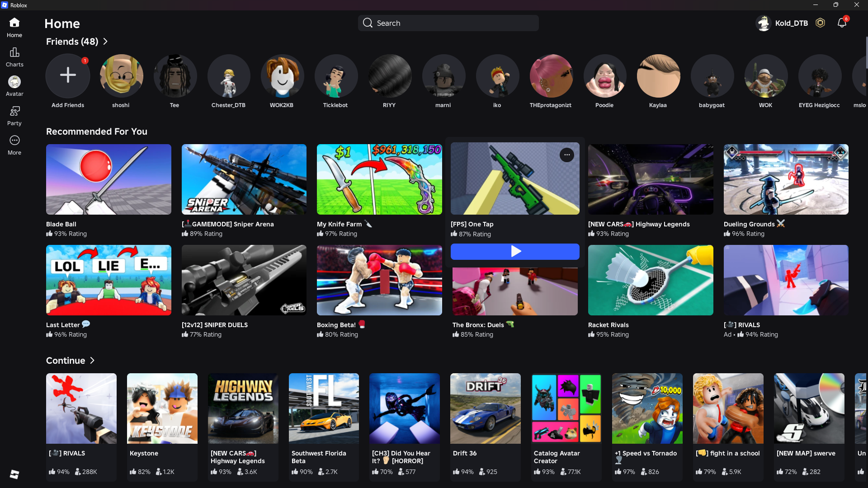Viewport: 868px width, 488px height.
Task: Open Kold_DTB profile avatar in header
Action: (764, 23)
